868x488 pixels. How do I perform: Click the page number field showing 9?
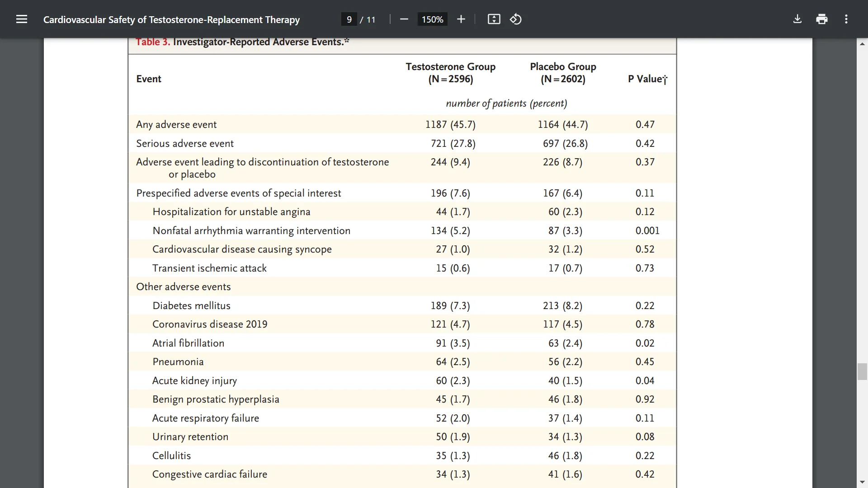pyautogui.click(x=349, y=19)
